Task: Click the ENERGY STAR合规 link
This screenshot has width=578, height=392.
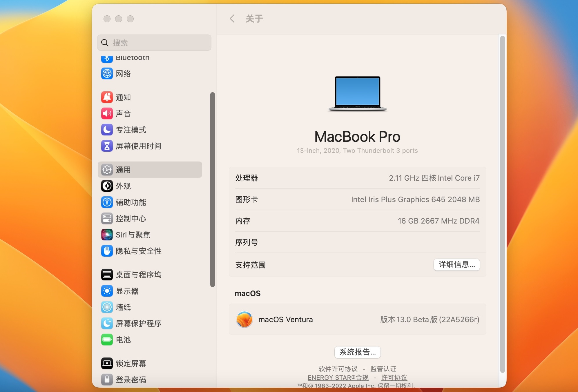Action: [338, 378]
